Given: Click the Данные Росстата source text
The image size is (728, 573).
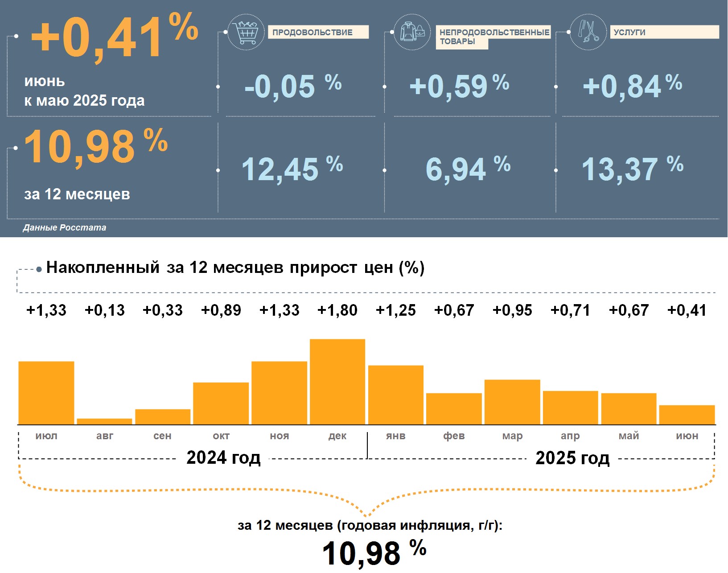Looking at the screenshot, I should point(65,227).
